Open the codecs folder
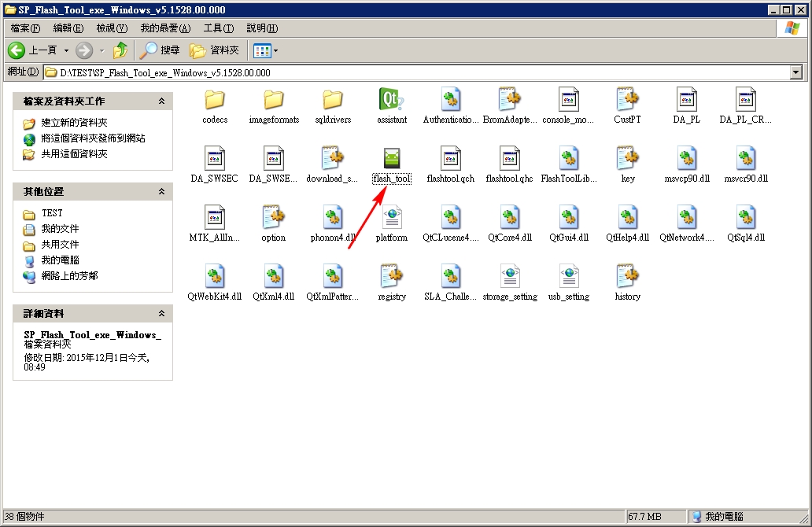Viewport: 812px width, 527px height. click(x=214, y=99)
